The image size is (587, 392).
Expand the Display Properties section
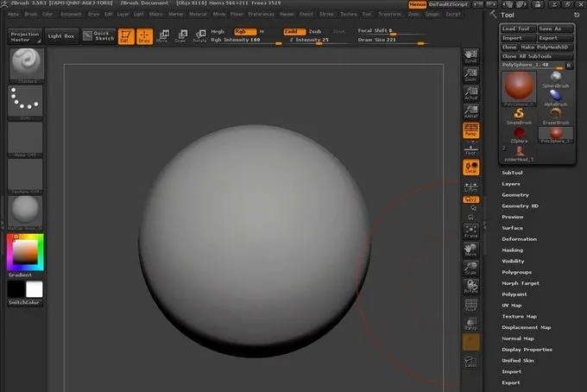[x=527, y=350]
